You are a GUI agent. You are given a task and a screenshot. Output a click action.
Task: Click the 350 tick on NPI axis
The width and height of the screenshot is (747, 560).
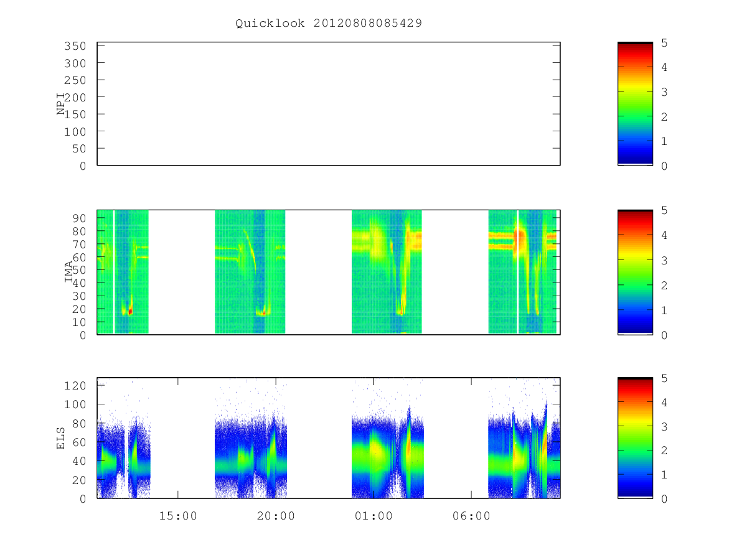[x=75, y=46]
